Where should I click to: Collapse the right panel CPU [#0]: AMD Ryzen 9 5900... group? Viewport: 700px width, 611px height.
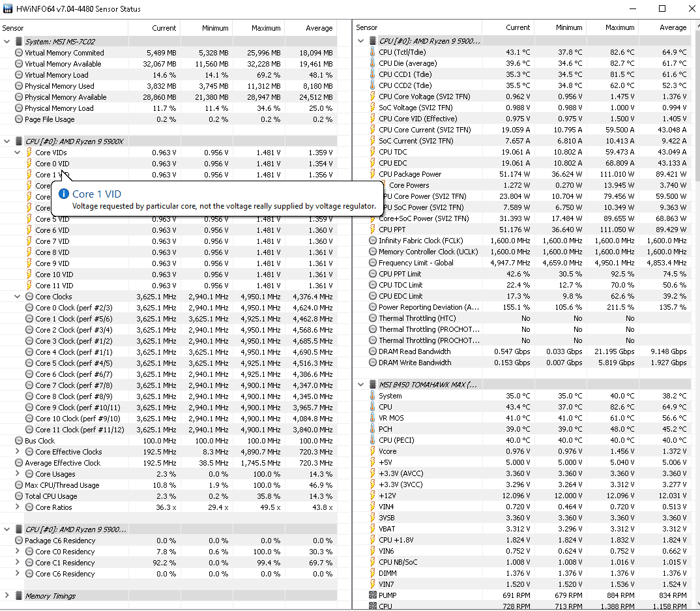coord(360,41)
